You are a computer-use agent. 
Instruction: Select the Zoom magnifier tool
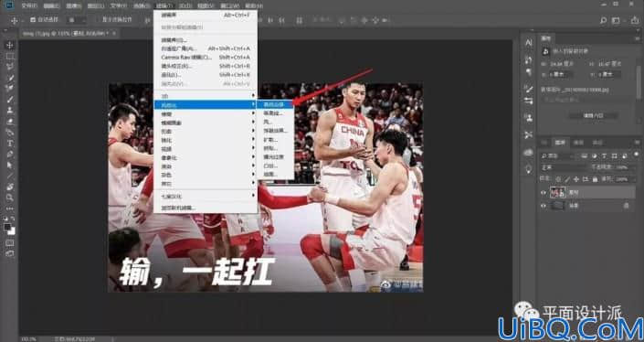pos(10,198)
